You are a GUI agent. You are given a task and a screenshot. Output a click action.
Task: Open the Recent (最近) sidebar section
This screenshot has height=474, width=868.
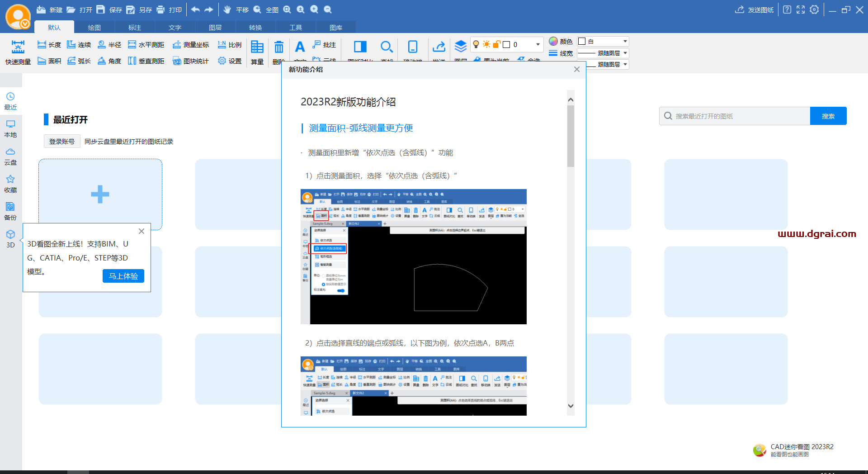click(10, 101)
